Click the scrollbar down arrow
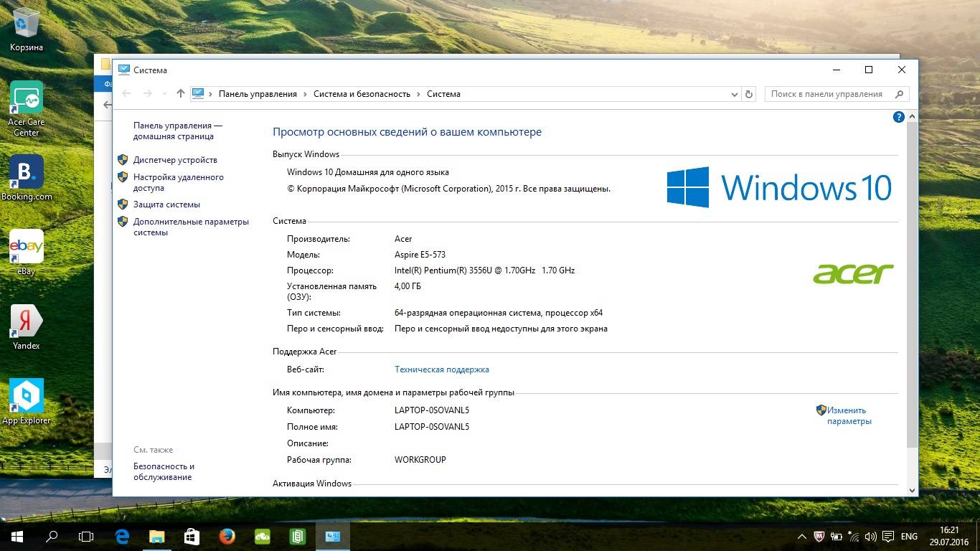 [x=912, y=491]
